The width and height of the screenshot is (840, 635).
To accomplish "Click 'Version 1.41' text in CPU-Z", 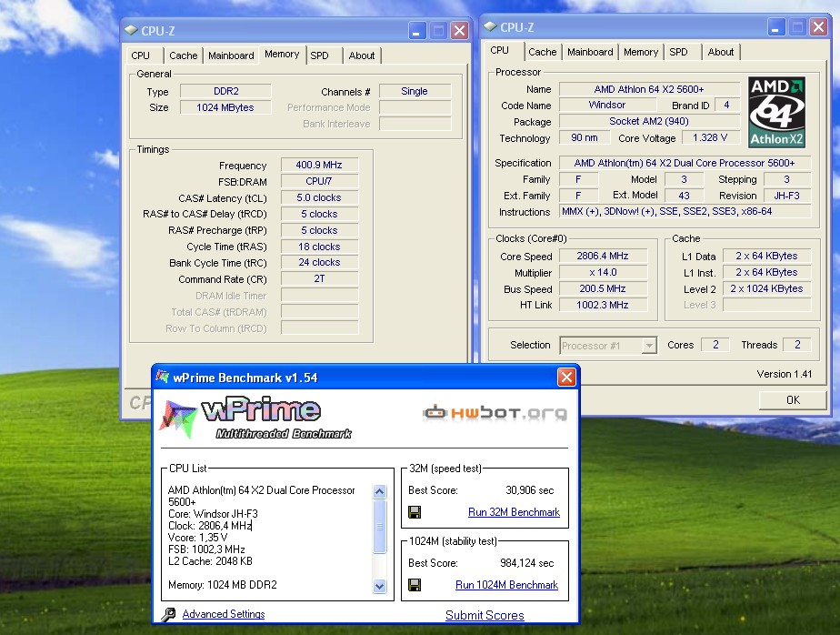I will click(785, 374).
